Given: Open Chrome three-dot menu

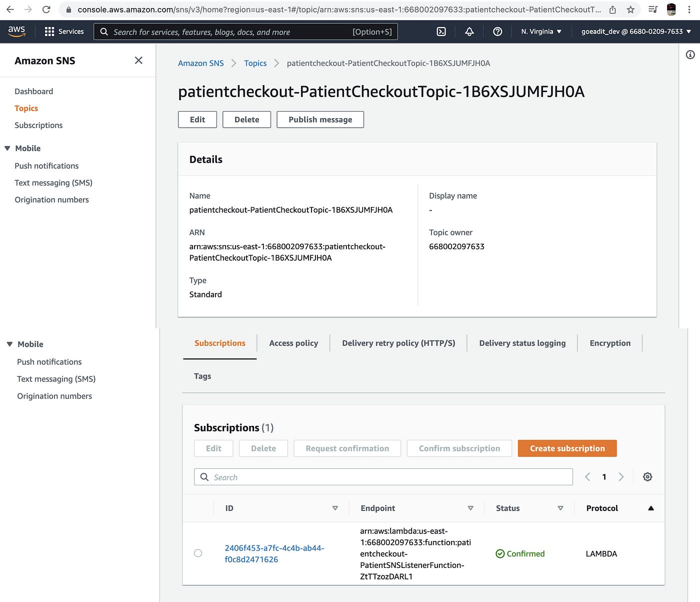Looking at the screenshot, I should pyautogui.click(x=689, y=10).
